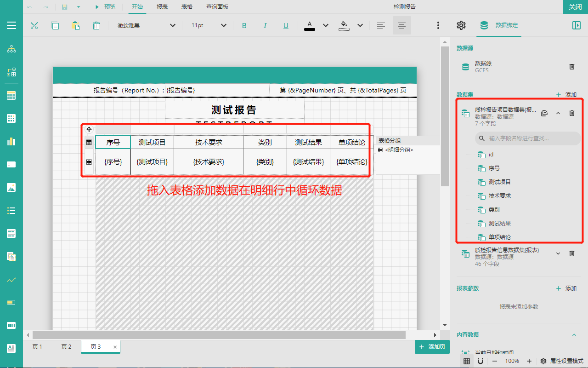Open the 11pt font size dropdown
Image resolution: width=588 pixels, height=368 pixels.
pos(209,26)
